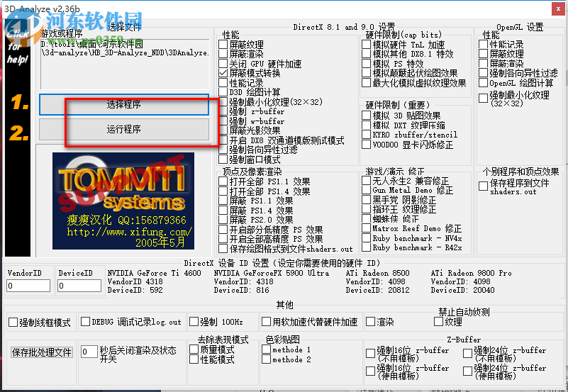Screen dimensions: 568x392
Task: Enable 保存绘图格式到文件shaders.out checkbox
Action: point(223,249)
